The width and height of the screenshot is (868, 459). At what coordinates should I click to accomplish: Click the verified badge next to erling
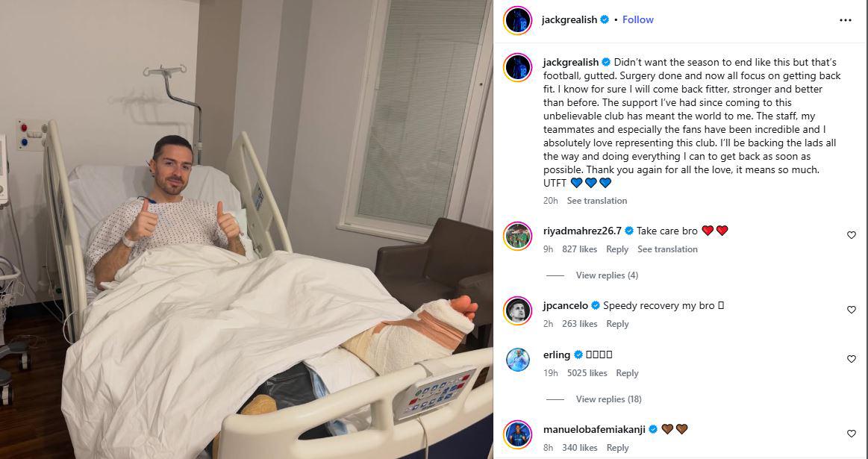click(x=578, y=355)
